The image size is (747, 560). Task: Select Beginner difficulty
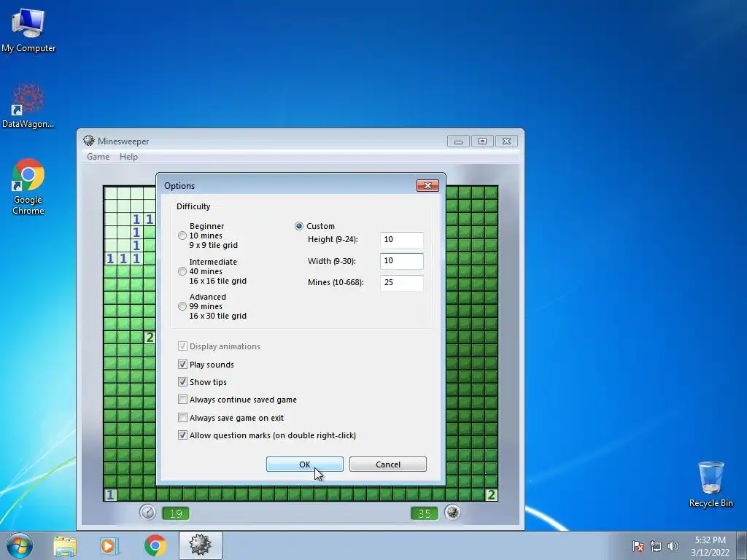tap(182, 236)
